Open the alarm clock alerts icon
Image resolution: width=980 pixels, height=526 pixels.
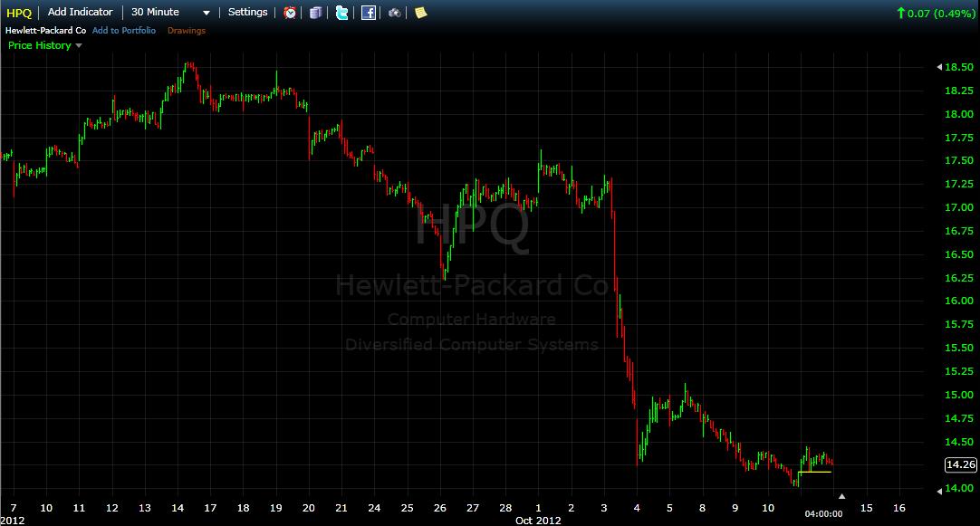(x=290, y=13)
